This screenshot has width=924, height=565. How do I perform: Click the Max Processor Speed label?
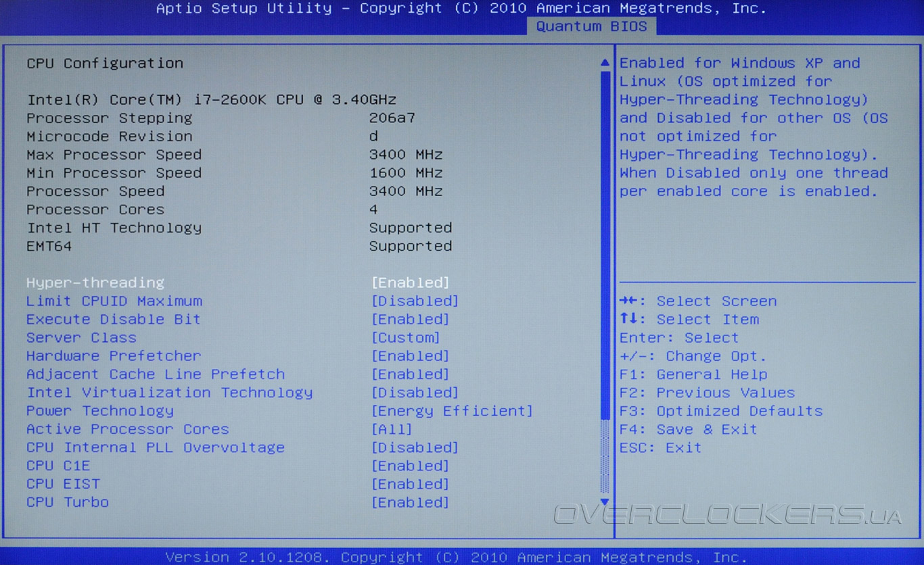[x=114, y=154]
